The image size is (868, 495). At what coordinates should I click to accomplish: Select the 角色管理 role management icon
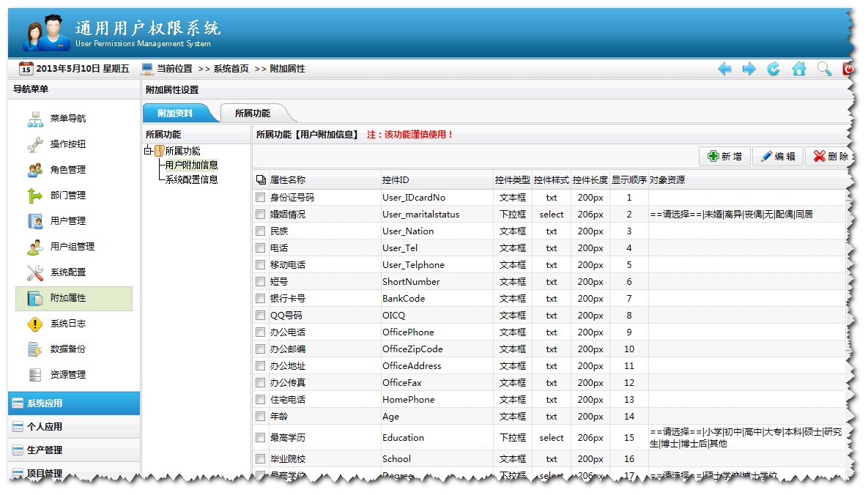[x=35, y=169]
